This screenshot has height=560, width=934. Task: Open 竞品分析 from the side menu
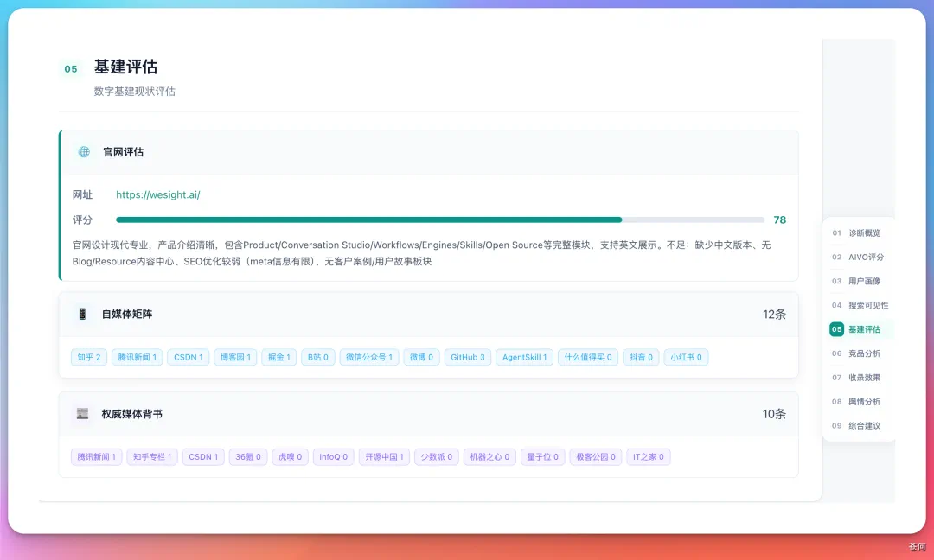[x=856, y=353]
